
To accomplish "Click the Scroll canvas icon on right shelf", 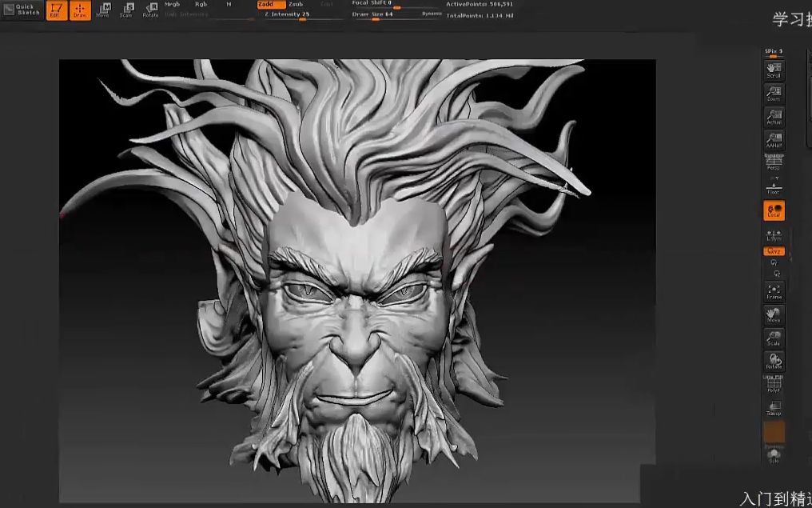I will [x=774, y=70].
